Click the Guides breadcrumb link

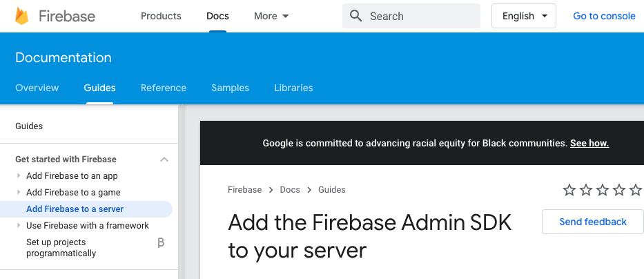(332, 190)
